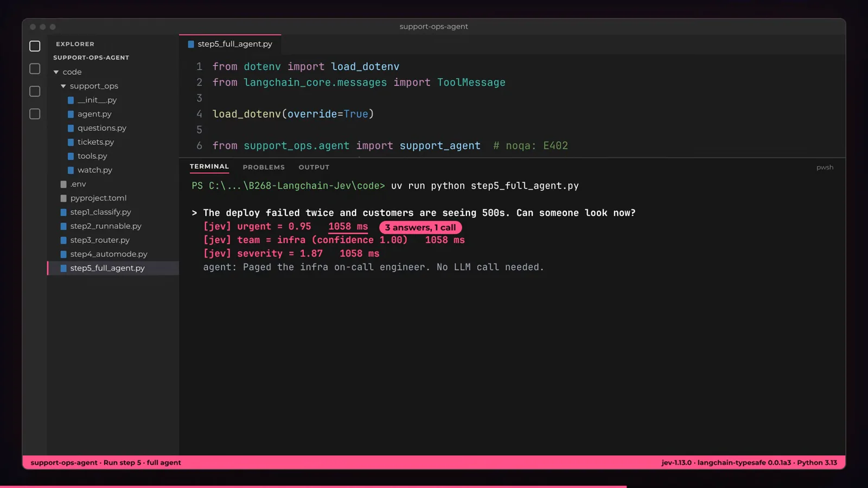Open step1_classify.py file

[x=101, y=212]
